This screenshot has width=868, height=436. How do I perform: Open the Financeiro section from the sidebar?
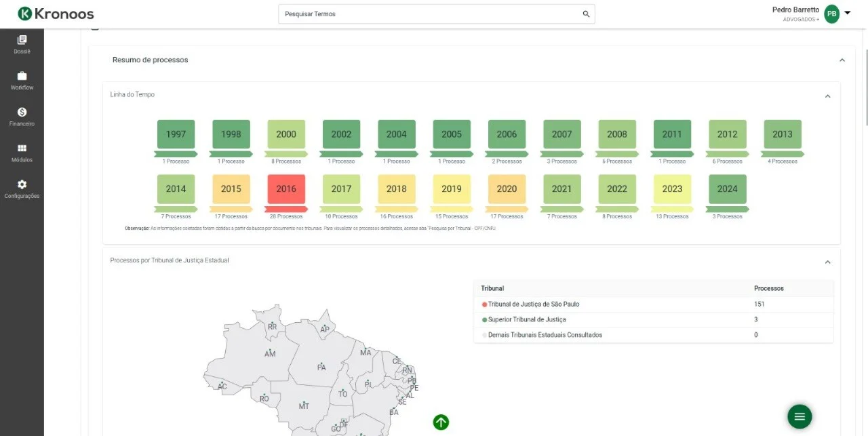[x=22, y=116]
